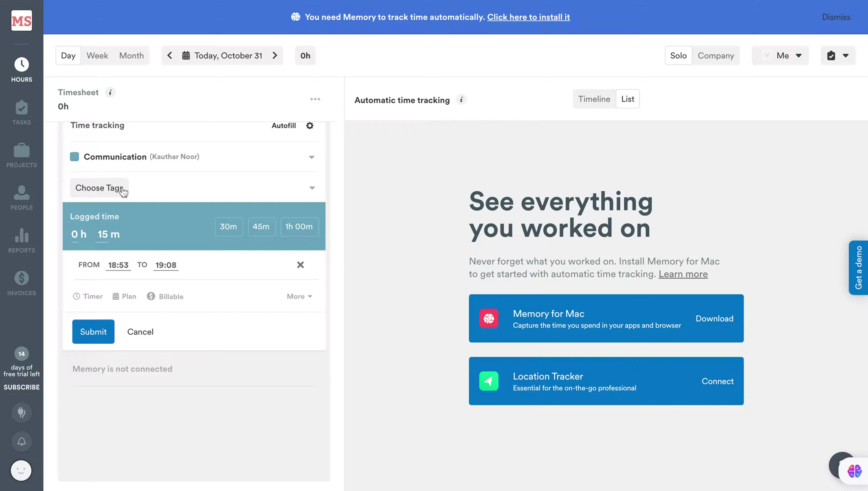Viewport: 868px width, 491px height.
Task: Open user profile smiley avatar
Action: (x=21, y=470)
